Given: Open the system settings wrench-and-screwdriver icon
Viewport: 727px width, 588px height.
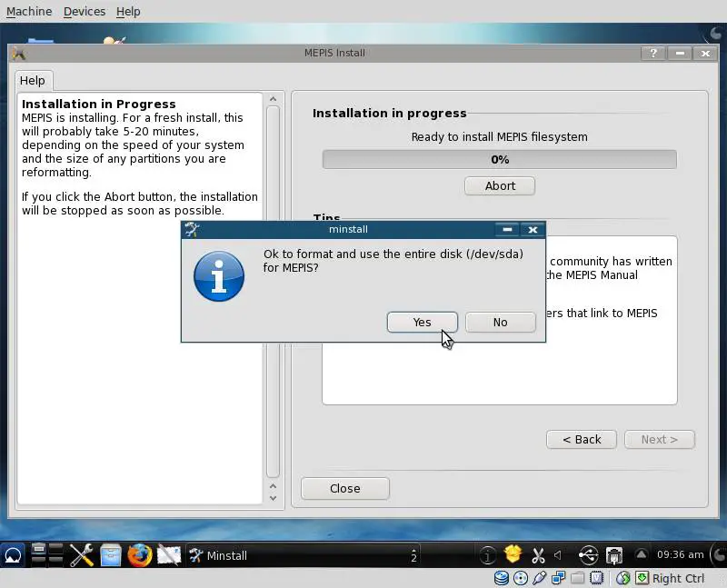Looking at the screenshot, I should pos(82,555).
